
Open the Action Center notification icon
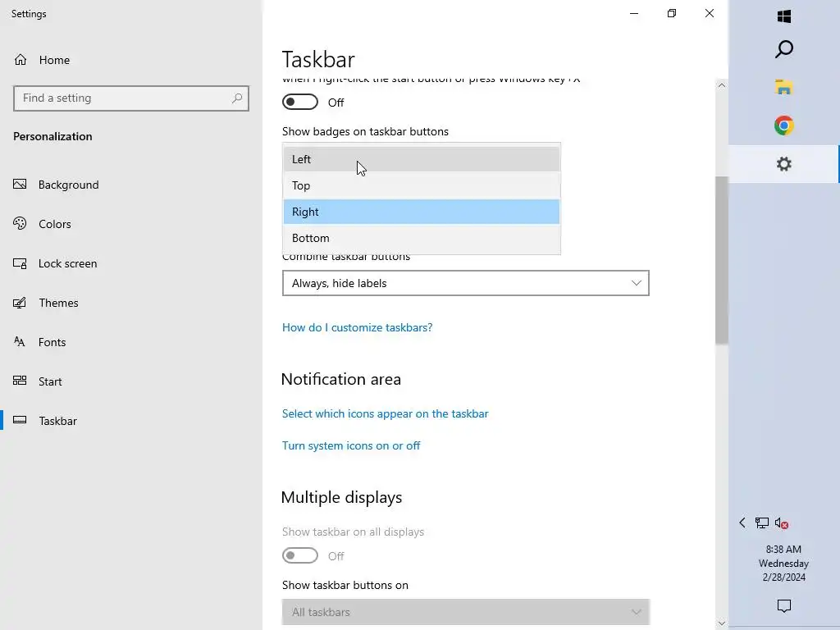(x=783, y=606)
